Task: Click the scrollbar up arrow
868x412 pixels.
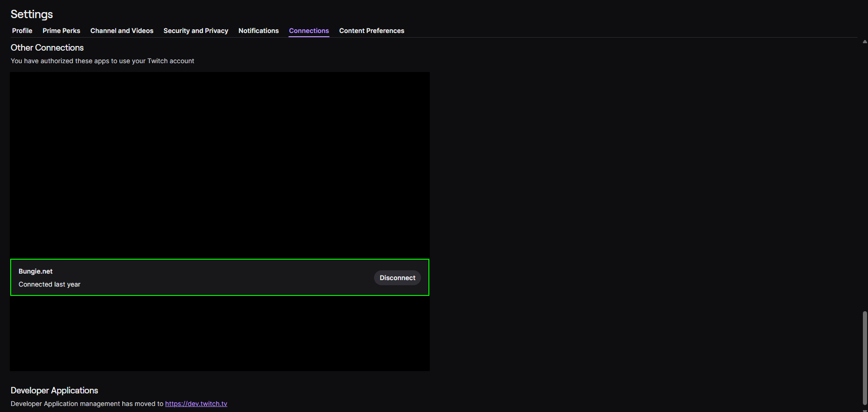Action: click(864, 42)
